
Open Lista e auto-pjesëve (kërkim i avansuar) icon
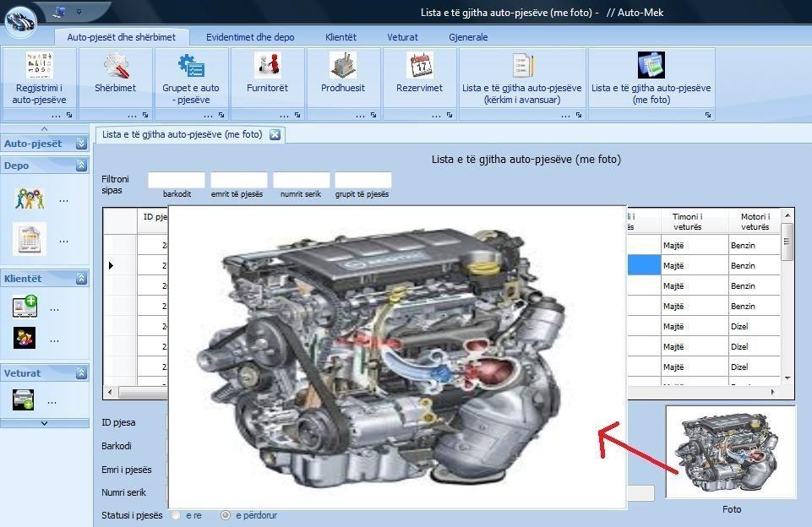(x=522, y=65)
